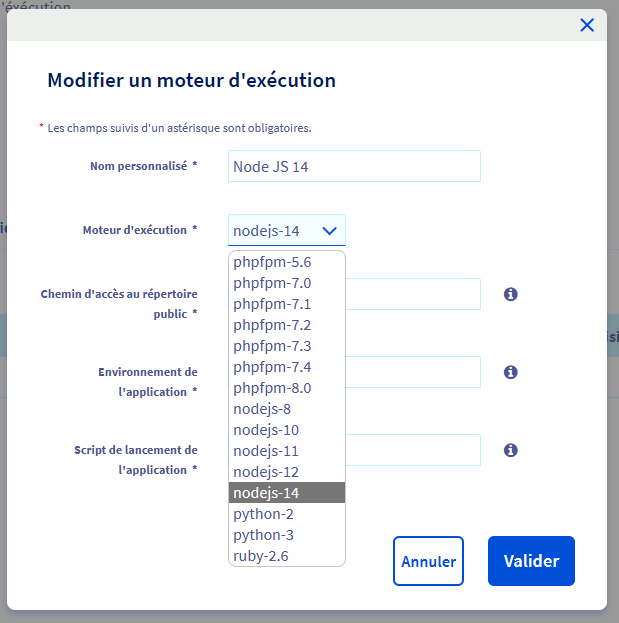Click info icon beside launch script field

pos(510,450)
